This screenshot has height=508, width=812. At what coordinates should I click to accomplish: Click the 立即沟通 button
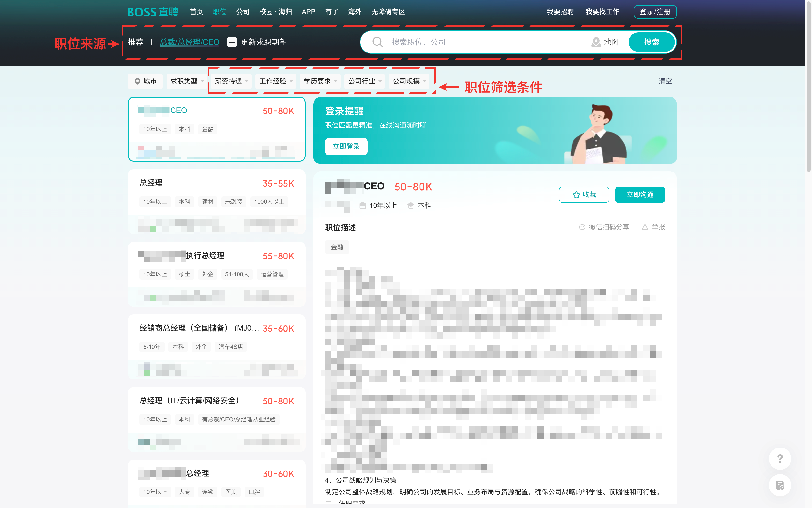click(640, 195)
